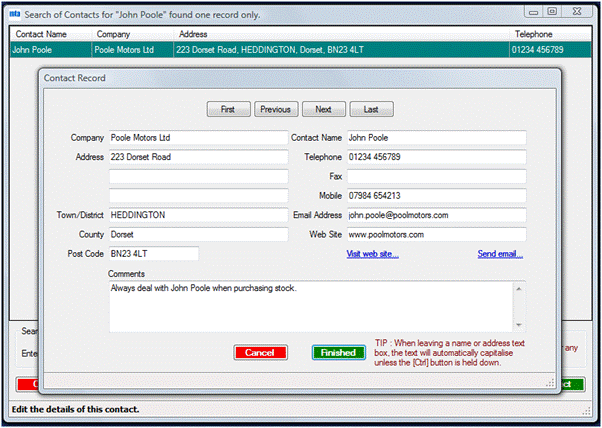This screenshot has width=602, height=428.
Task: Click the First record button
Action: click(227, 109)
